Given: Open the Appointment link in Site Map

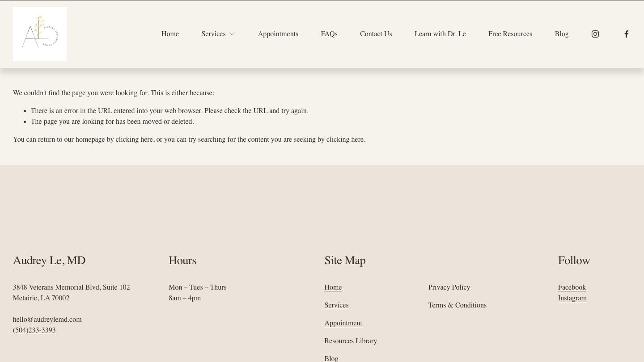Looking at the screenshot, I should 343,323.
